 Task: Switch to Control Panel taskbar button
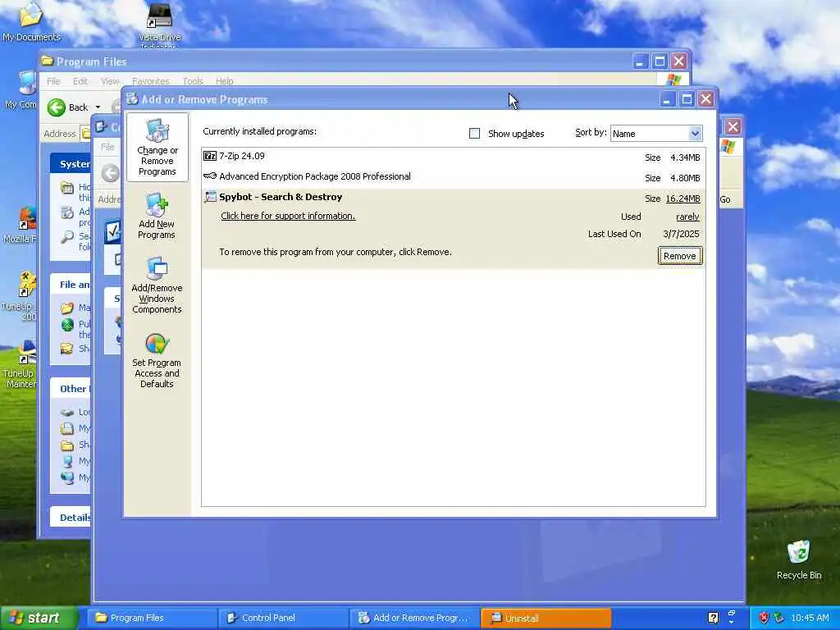tap(283, 618)
